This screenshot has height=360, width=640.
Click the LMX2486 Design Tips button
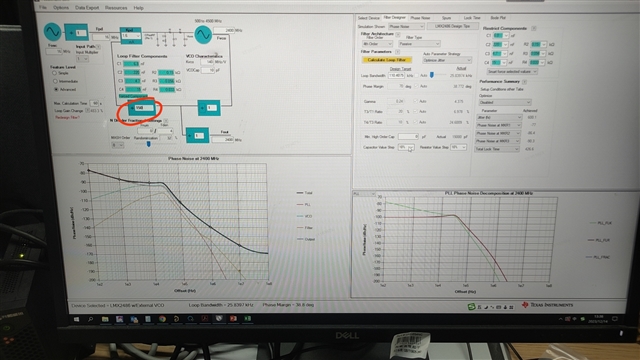click(452, 26)
